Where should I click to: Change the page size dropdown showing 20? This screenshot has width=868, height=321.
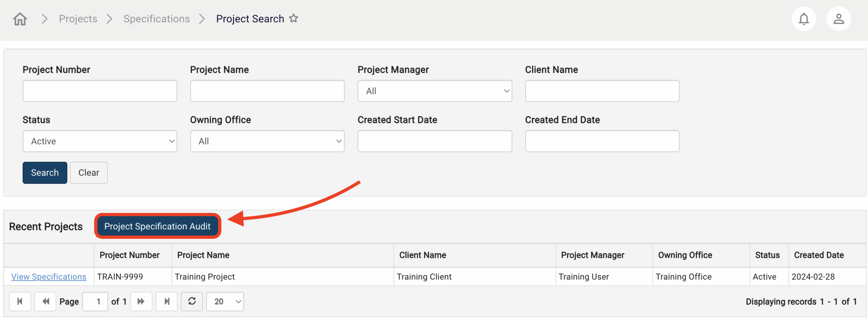[225, 301]
